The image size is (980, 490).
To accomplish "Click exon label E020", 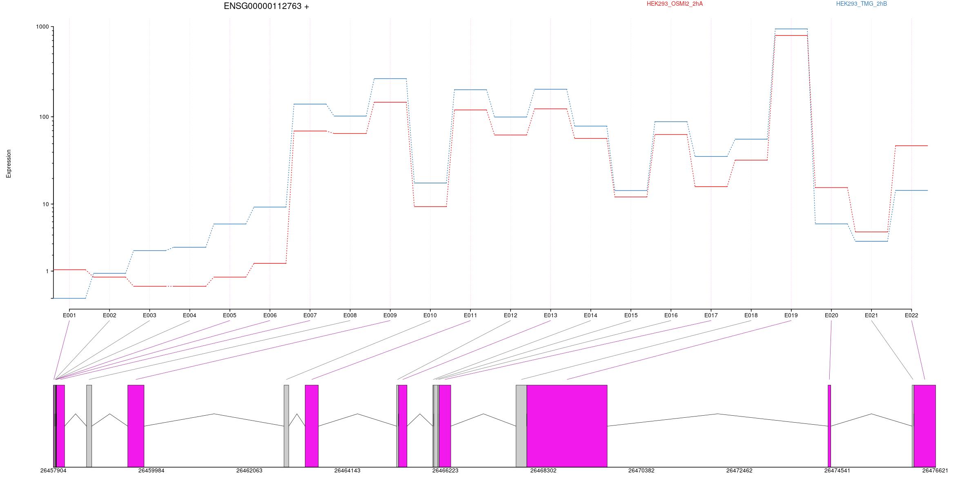I will (x=831, y=315).
